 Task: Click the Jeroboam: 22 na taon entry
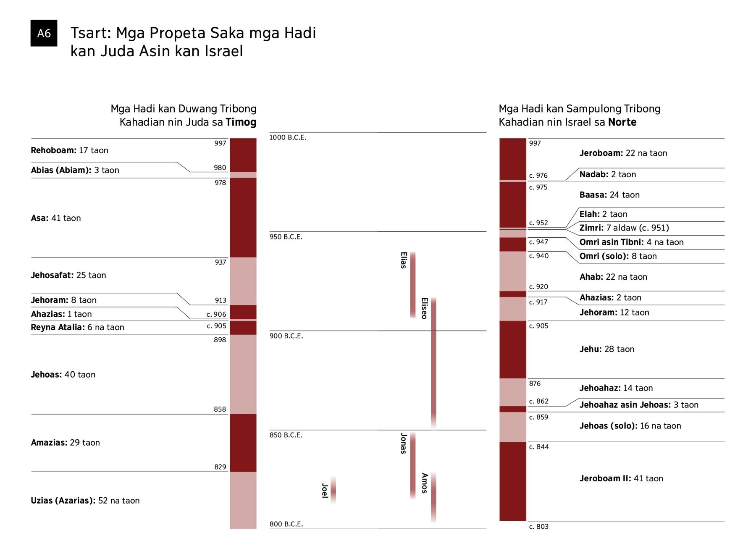[x=623, y=153]
